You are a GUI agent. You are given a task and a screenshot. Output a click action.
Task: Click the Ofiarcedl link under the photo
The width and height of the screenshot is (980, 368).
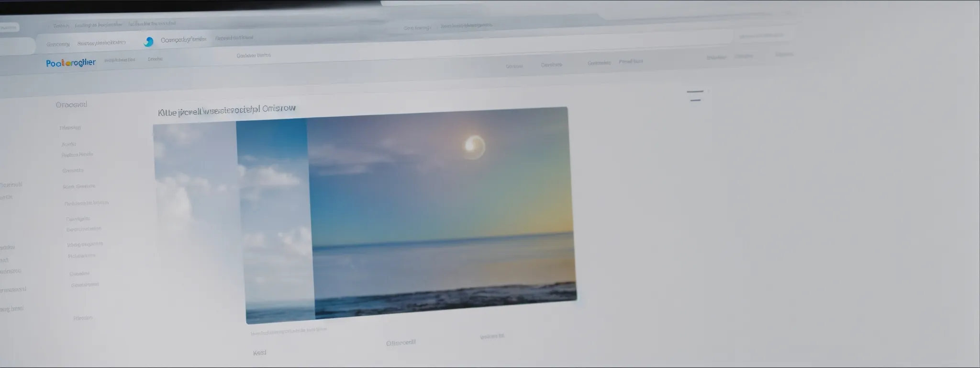tap(401, 343)
